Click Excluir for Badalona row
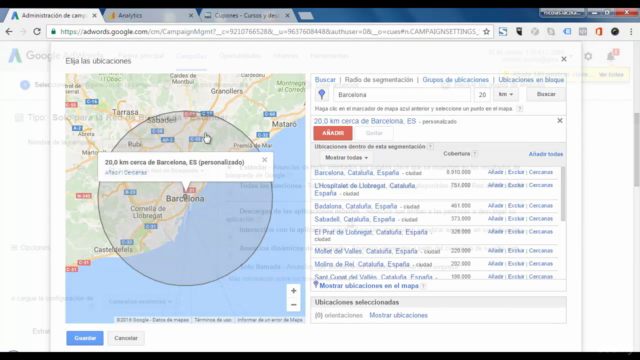 tap(516, 206)
